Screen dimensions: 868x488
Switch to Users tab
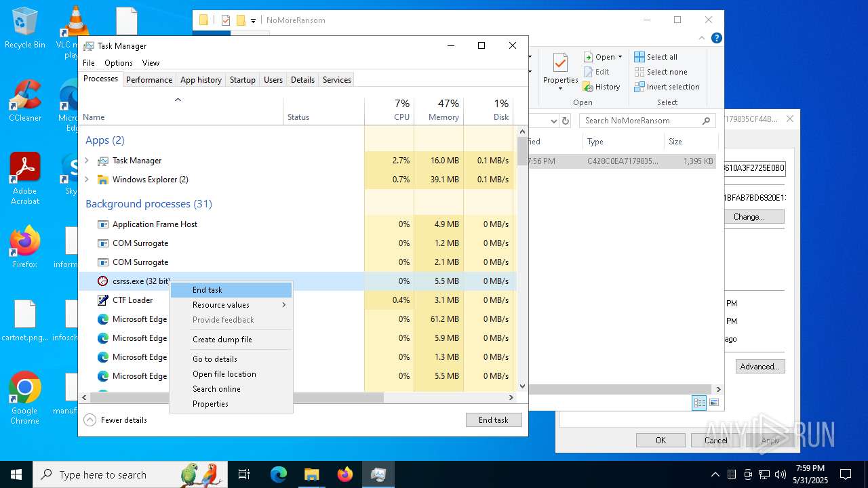[273, 80]
